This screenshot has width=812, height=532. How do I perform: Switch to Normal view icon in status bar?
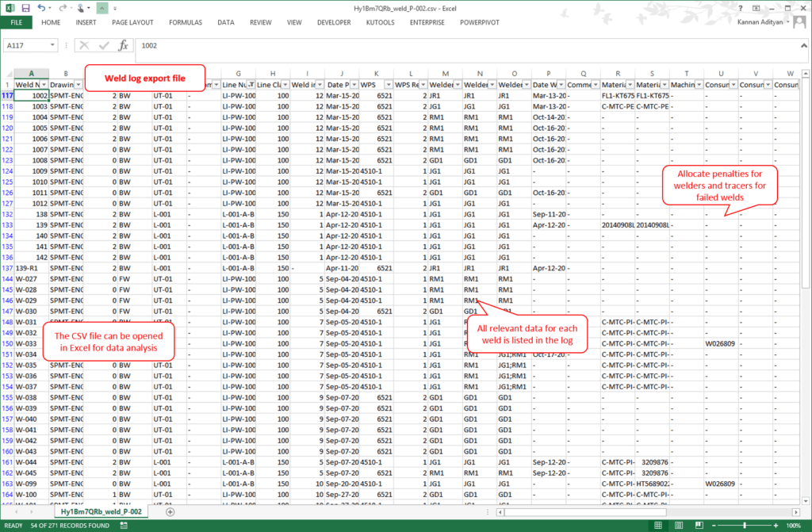point(657,526)
